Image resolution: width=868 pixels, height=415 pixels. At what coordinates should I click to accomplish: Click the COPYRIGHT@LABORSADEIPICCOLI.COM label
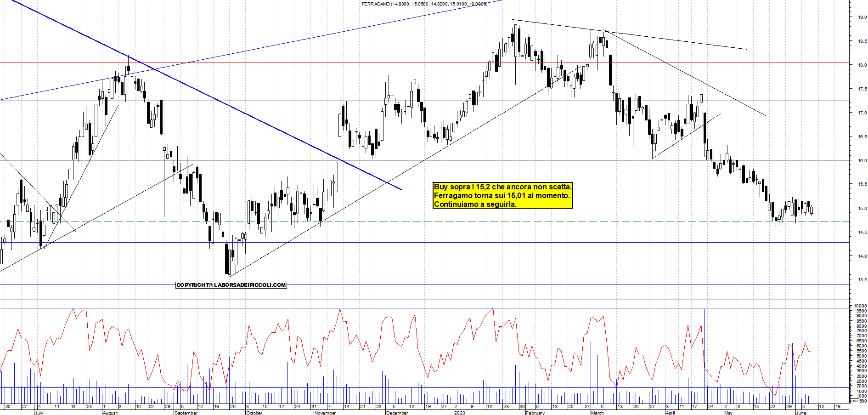click(x=231, y=285)
